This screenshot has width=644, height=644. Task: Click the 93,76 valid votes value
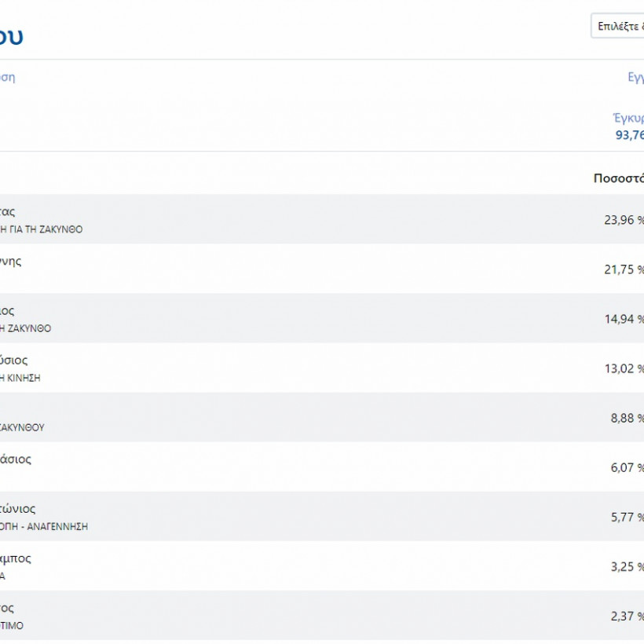(629, 134)
